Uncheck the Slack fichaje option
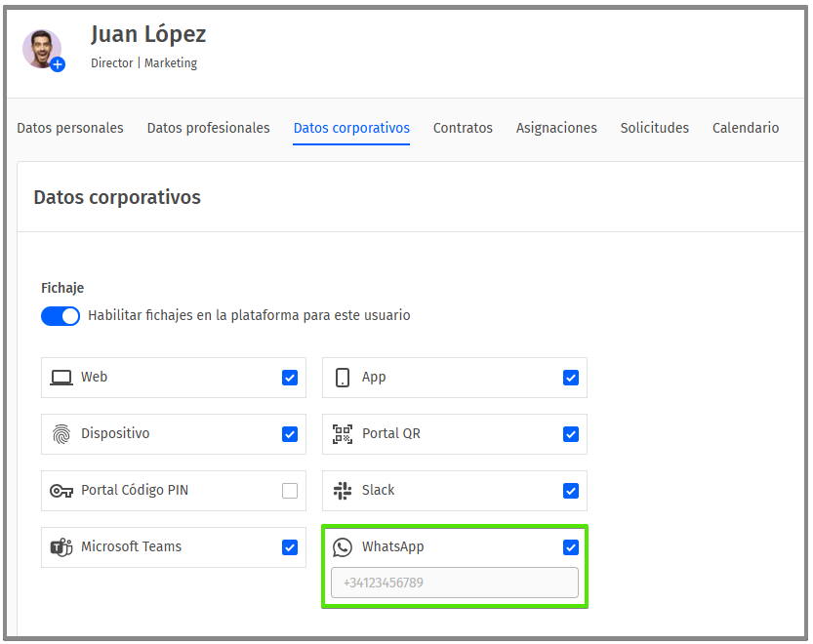Screen dimensions: 813x644 [571, 491]
